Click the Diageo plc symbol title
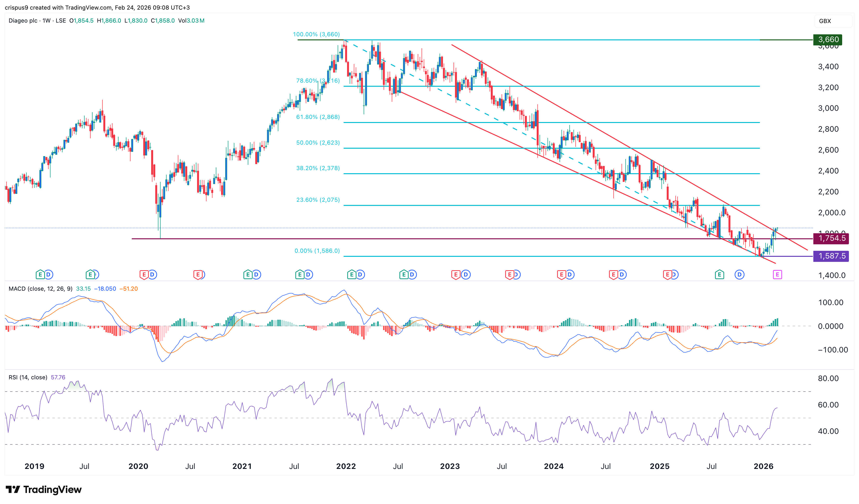The width and height of the screenshot is (859, 504). [23, 20]
